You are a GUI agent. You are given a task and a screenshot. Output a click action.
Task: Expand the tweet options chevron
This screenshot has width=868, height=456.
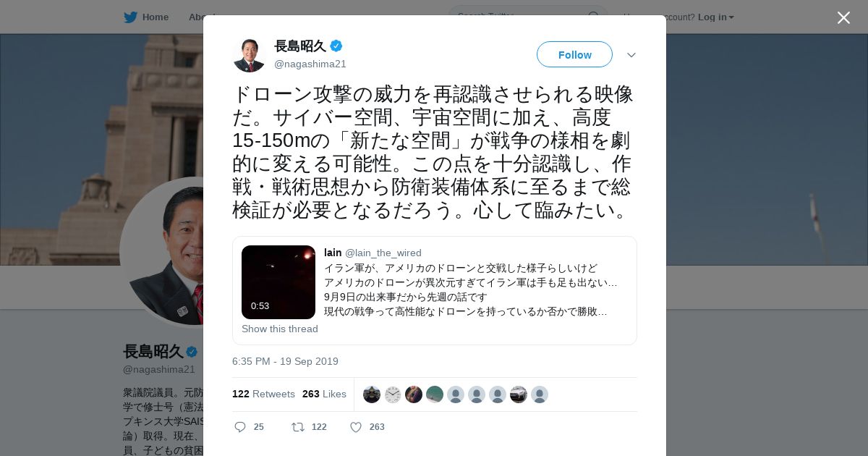click(x=631, y=55)
